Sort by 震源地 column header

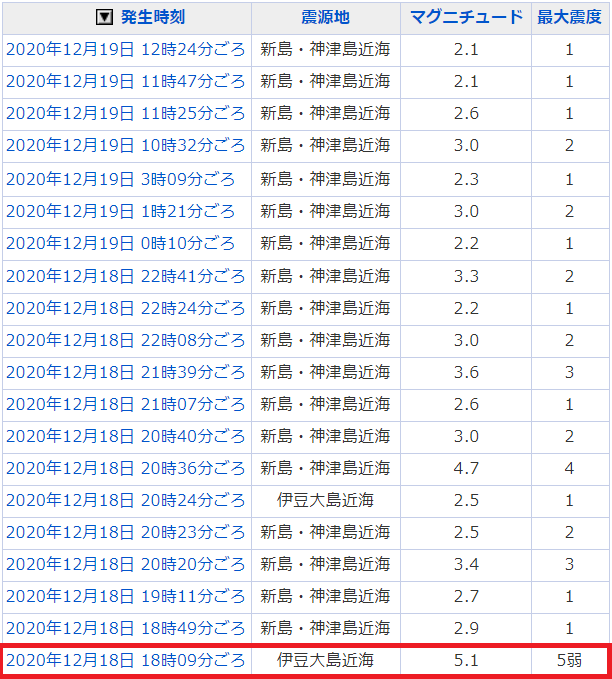tap(325, 17)
